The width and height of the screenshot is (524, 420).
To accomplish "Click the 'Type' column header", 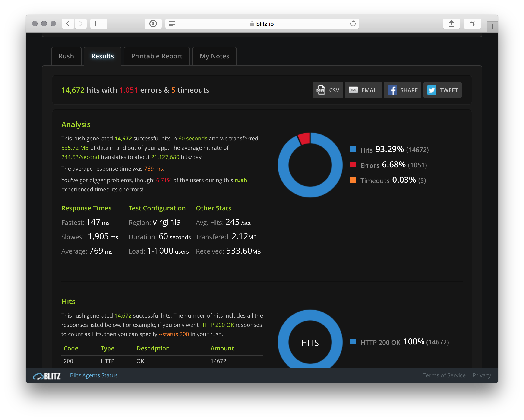I will (107, 348).
